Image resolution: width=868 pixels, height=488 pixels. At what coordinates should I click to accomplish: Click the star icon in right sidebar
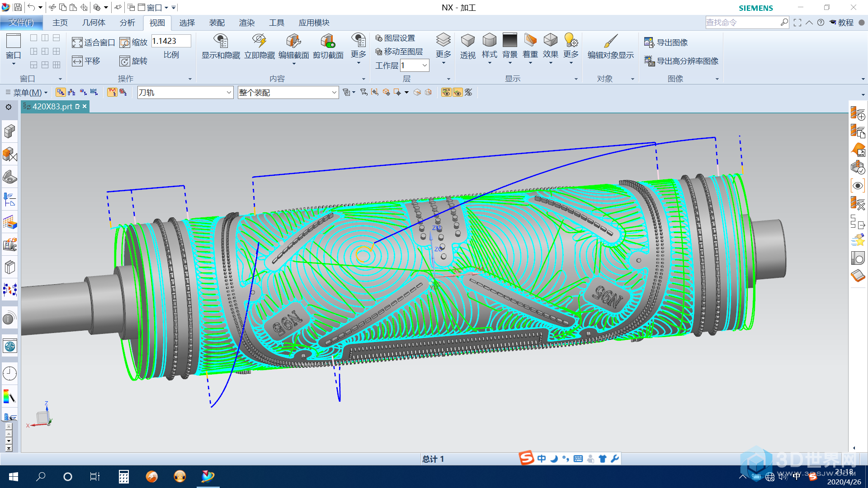point(858,240)
